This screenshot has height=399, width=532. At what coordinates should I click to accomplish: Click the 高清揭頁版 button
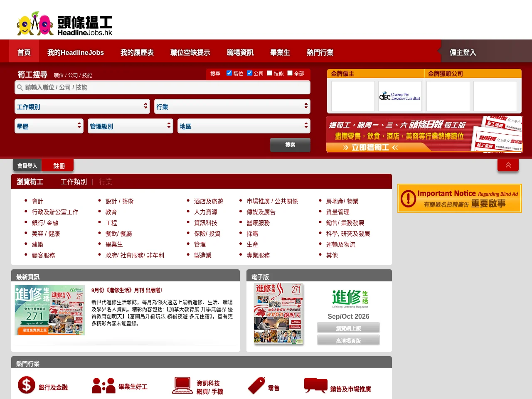coord(348,340)
